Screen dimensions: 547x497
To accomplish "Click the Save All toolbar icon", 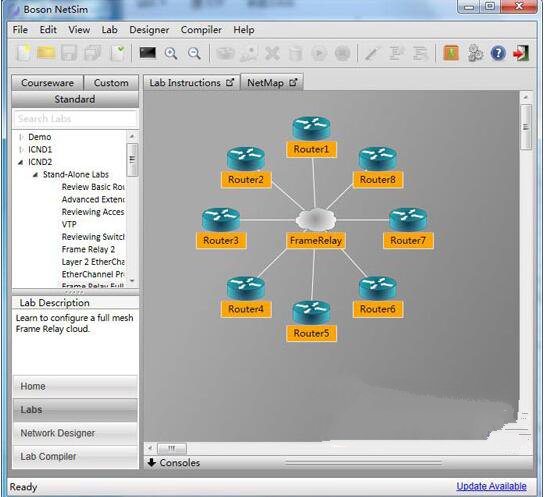I will point(93,53).
